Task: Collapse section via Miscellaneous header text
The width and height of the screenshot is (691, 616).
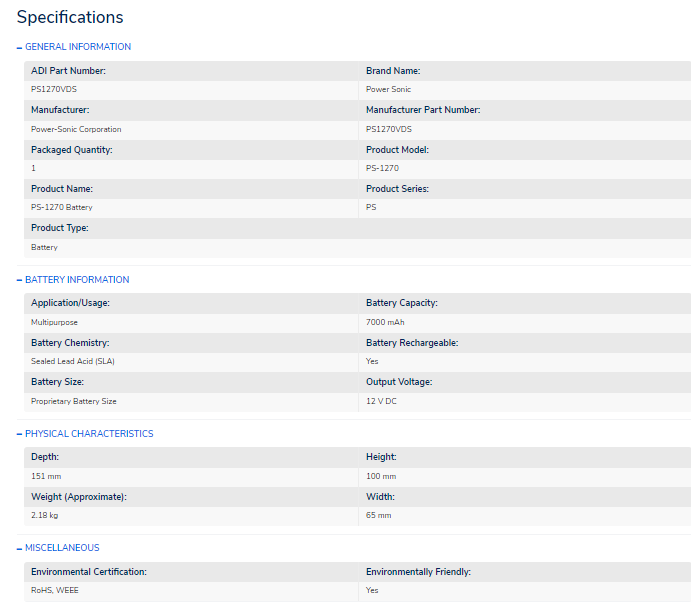Action: point(62,548)
